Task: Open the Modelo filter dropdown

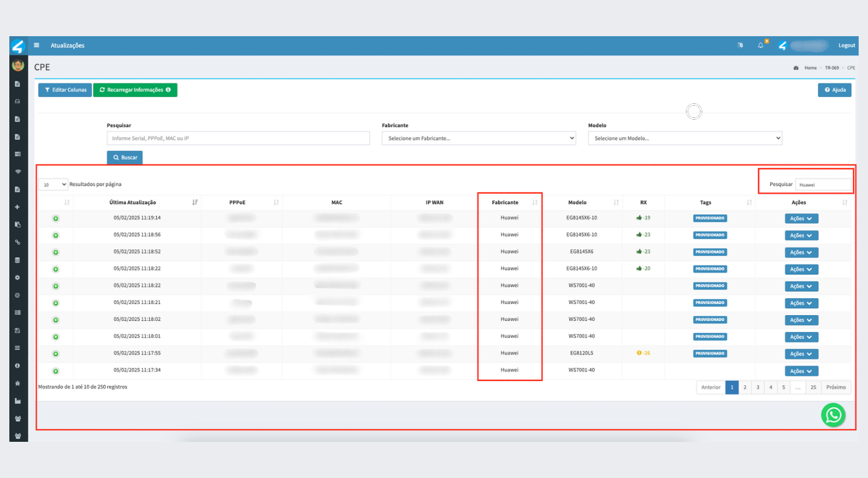Action: (x=685, y=138)
